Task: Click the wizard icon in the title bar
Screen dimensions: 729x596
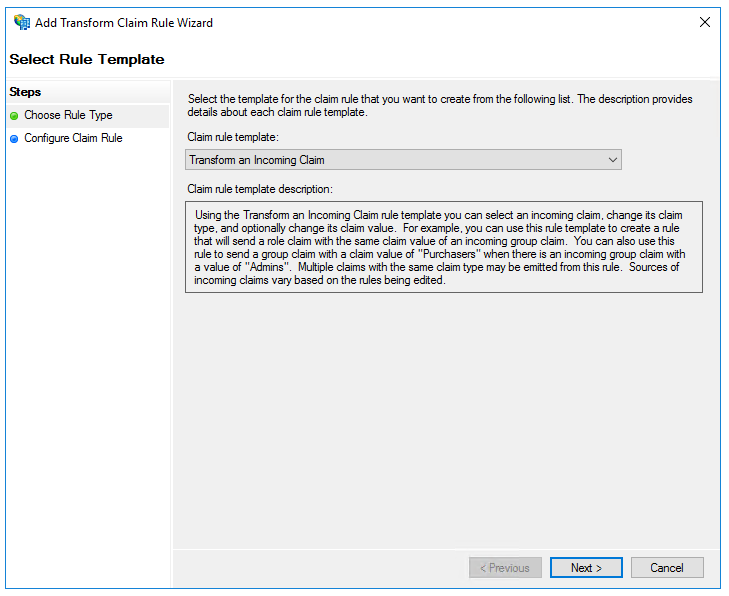Action: [21, 22]
